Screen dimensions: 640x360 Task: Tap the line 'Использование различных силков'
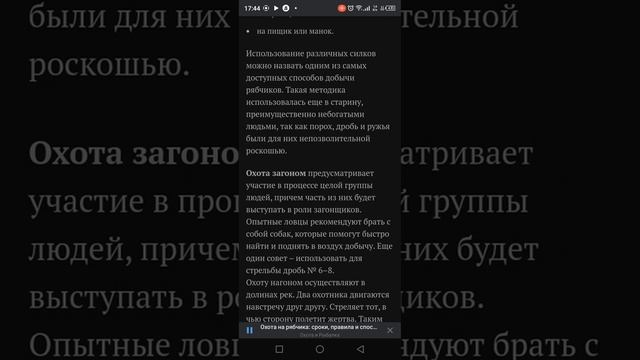[x=311, y=53]
